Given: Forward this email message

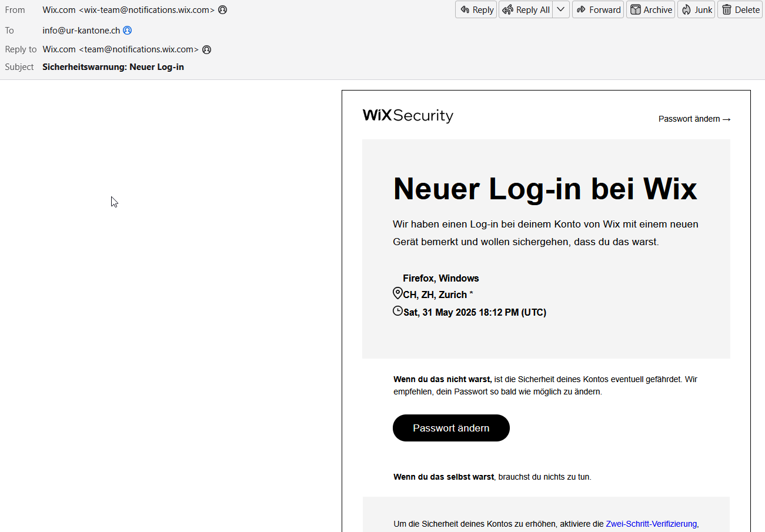Looking at the screenshot, I should [x=597, y=9].
